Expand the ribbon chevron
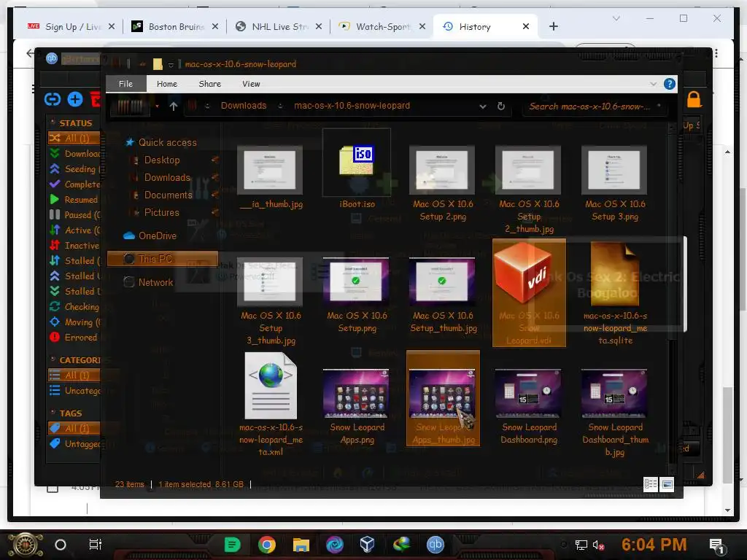The height and width of the screenshot is (560, 747). point(653,85)
